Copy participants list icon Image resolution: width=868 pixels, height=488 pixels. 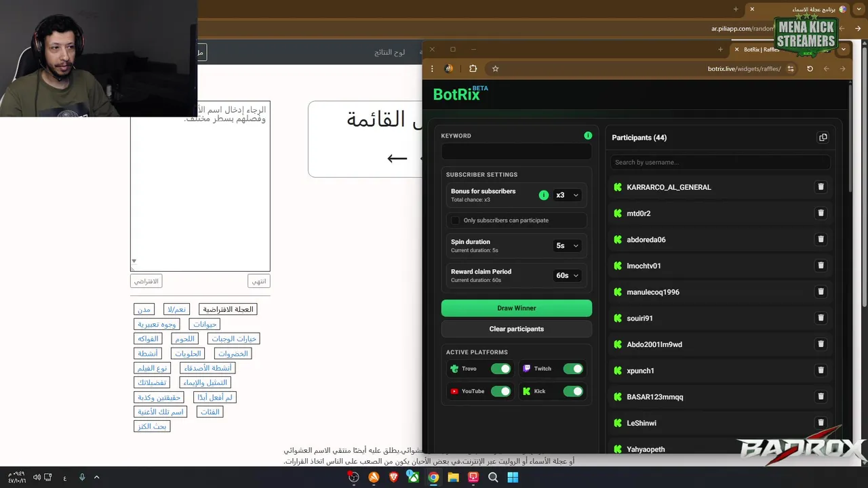click(x=823, y=138)
